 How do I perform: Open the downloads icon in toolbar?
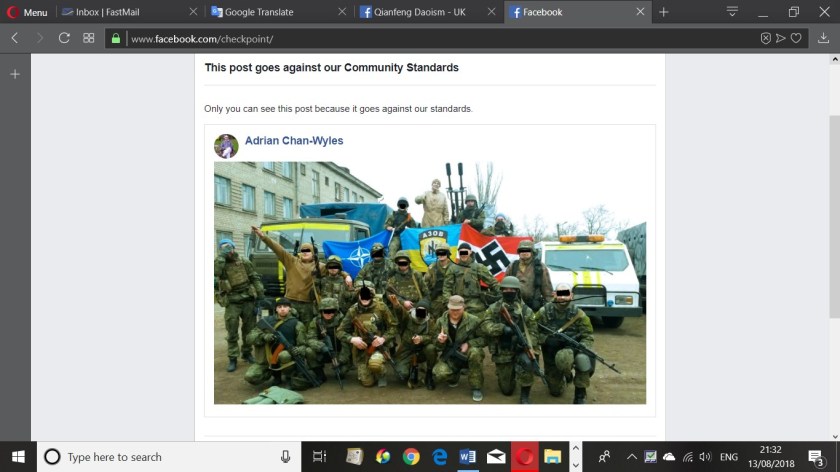click(x=823, y=38)
